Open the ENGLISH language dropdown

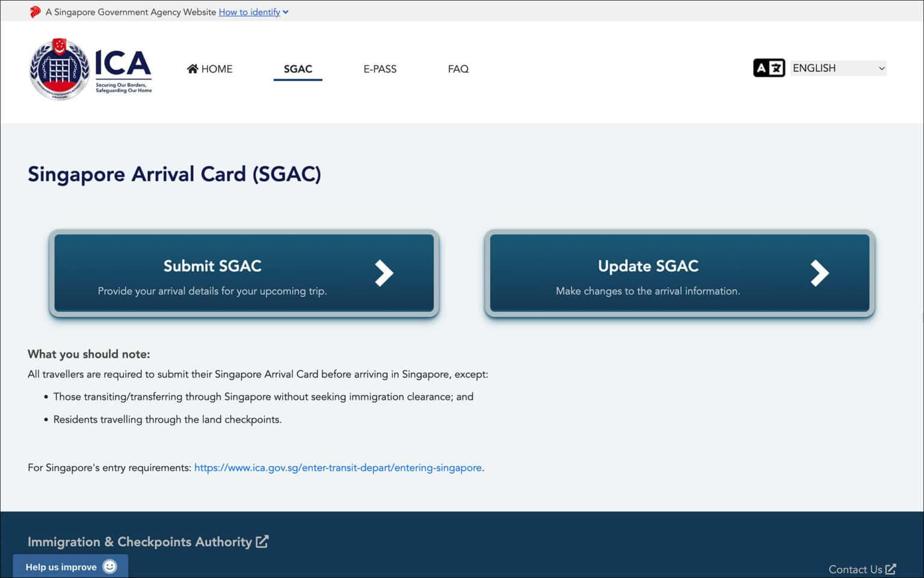tap(837, 68)
